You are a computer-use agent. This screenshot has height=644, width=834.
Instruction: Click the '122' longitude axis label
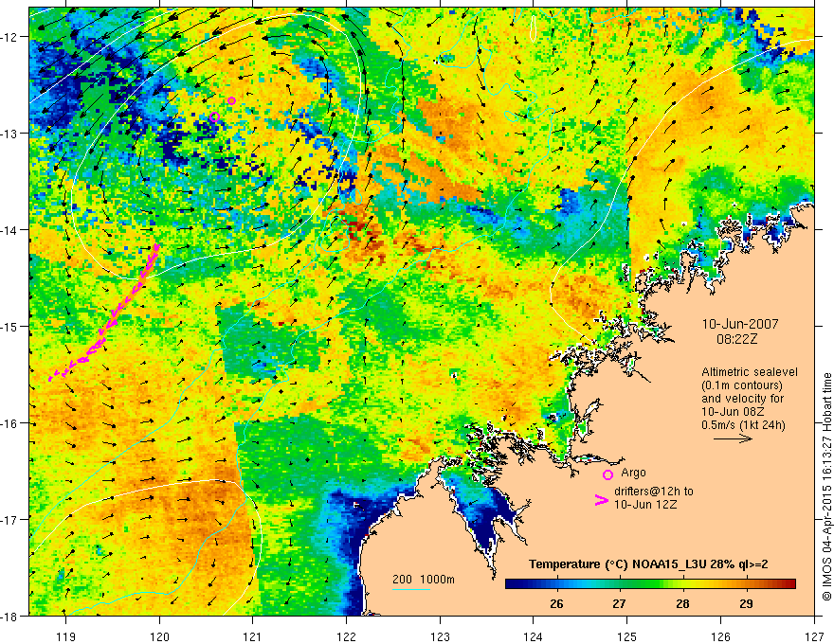[x=346, y=636]
